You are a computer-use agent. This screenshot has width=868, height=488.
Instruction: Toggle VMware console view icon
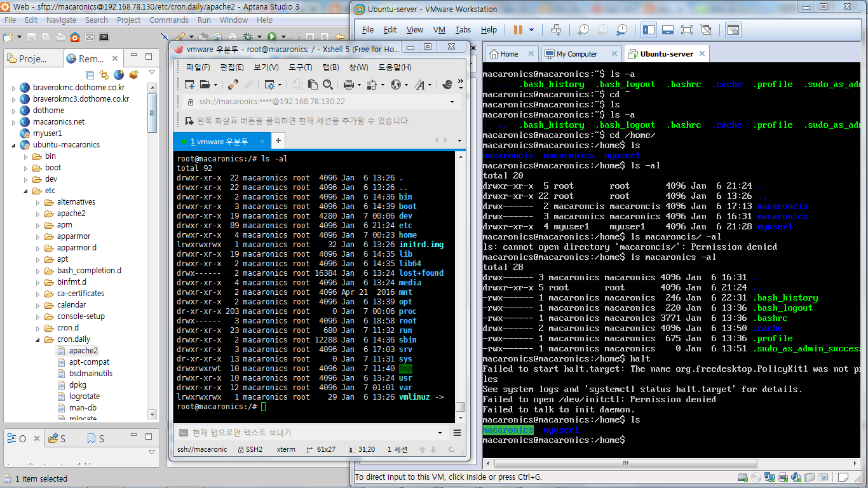733,30
